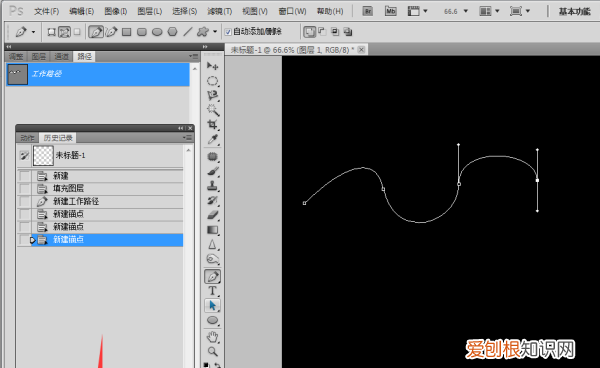Toggle history state box beside 填充图层
Screen dimensions: 600x368
[x=24, y=189]
